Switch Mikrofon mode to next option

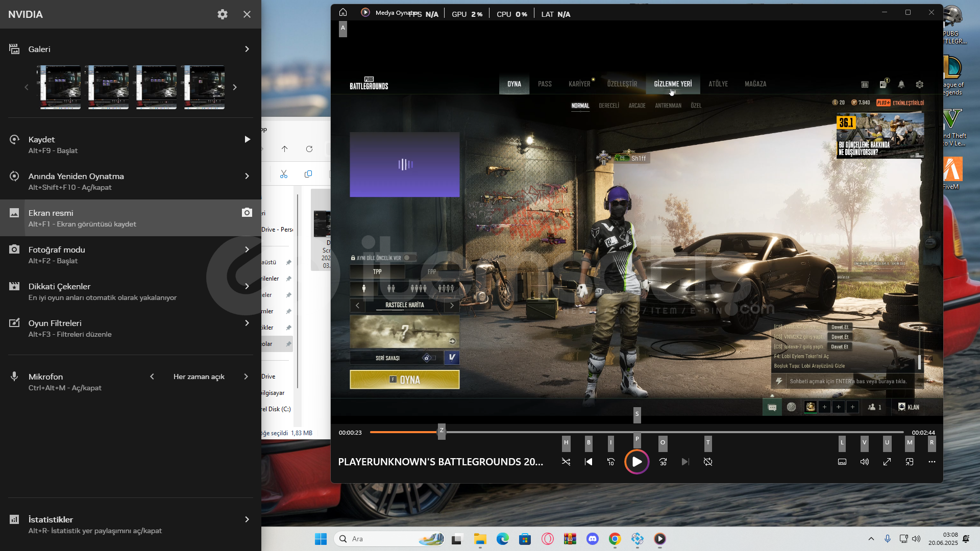click(x=246, y=377)
